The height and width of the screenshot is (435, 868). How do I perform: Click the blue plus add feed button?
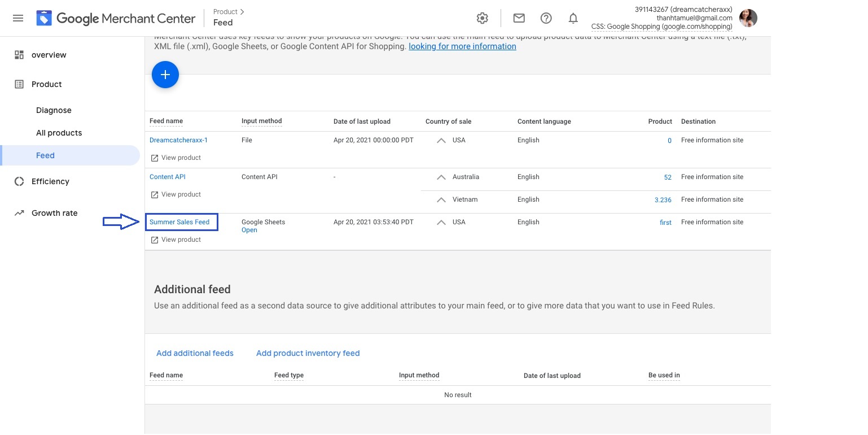point(165,75)
